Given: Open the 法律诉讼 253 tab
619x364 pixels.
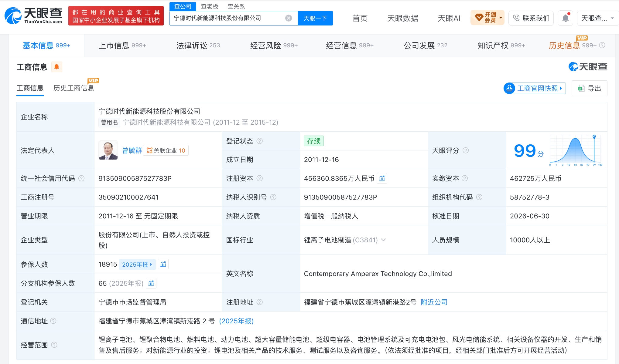Looking at the screenshot, I should [198, 45].
